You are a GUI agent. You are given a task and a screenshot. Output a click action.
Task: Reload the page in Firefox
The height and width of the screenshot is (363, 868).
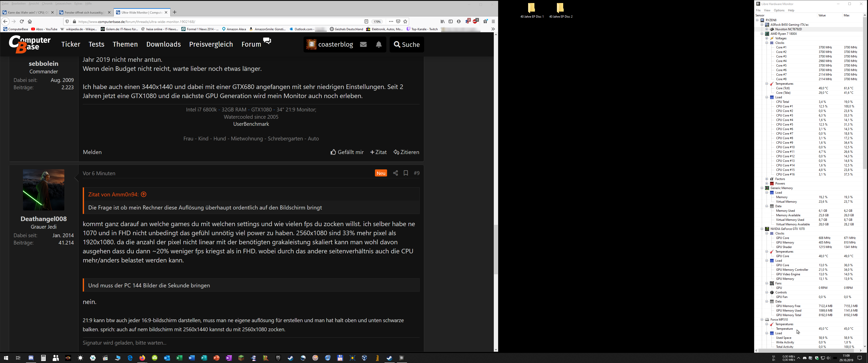click(22, 21)
